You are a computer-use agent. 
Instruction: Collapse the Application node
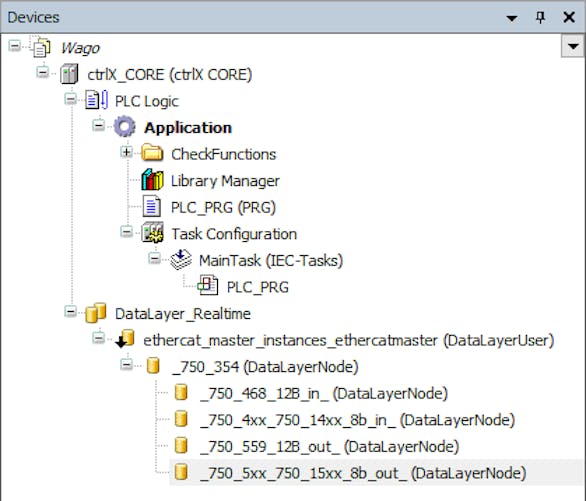pyautogui.click(x=99, y=126)
